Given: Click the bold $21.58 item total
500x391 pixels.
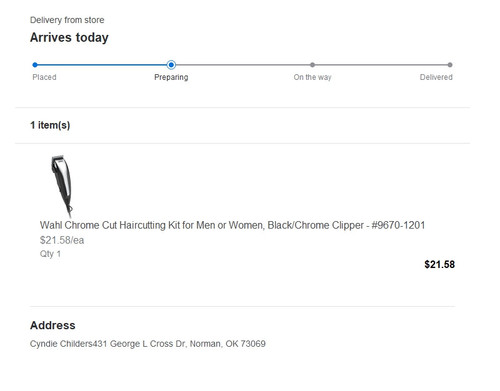Looking at the screenshot, I should (439, 265).
